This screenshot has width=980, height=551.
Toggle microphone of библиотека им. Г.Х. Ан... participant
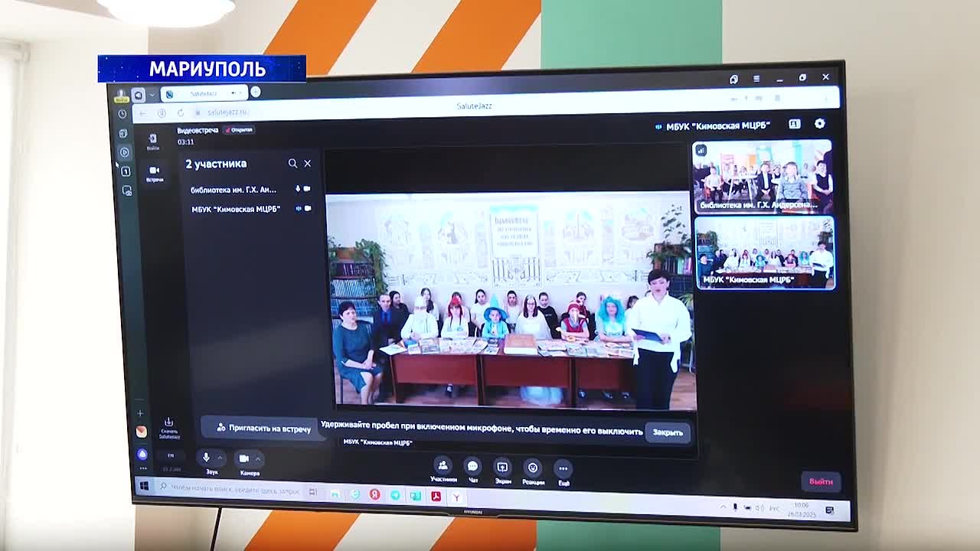point(298,189)
